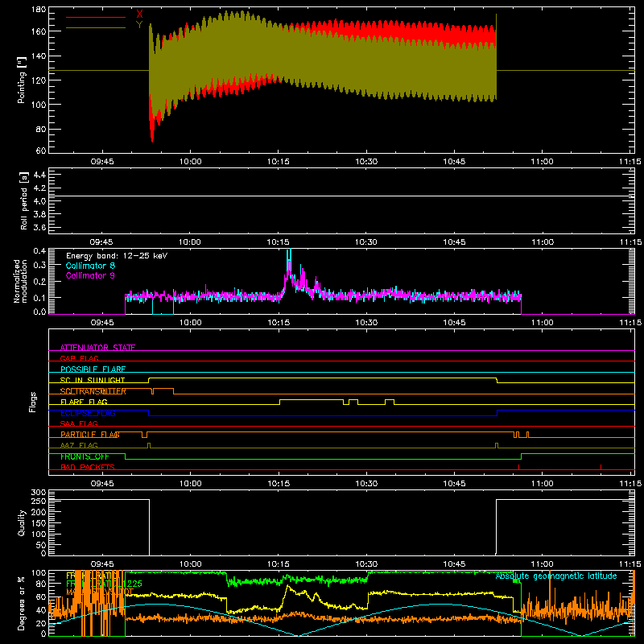644x644 pixels.
Task: Click the SAA_FLAG label
Action: pos(79,423)
